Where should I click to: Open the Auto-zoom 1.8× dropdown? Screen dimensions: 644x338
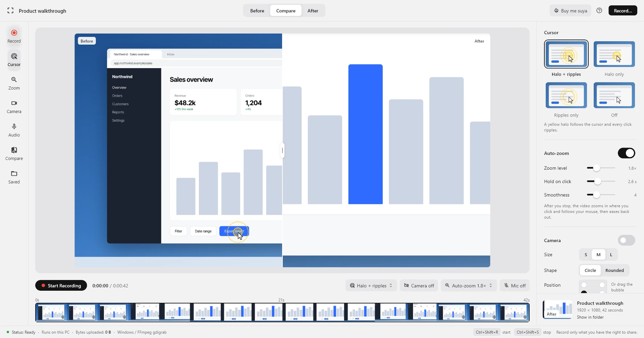469,286
